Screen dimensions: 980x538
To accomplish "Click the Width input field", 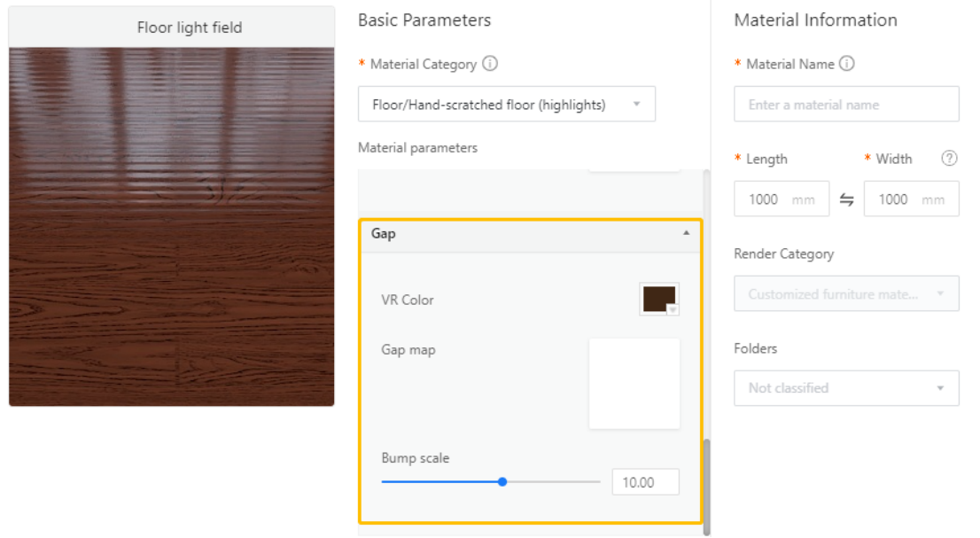I will tap(911, 199).
